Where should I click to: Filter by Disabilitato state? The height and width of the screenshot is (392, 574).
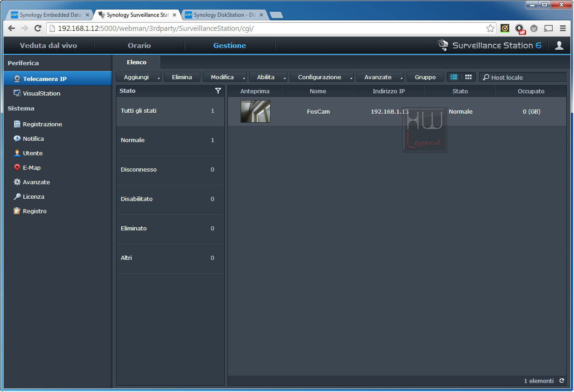[x=170, y=199]
